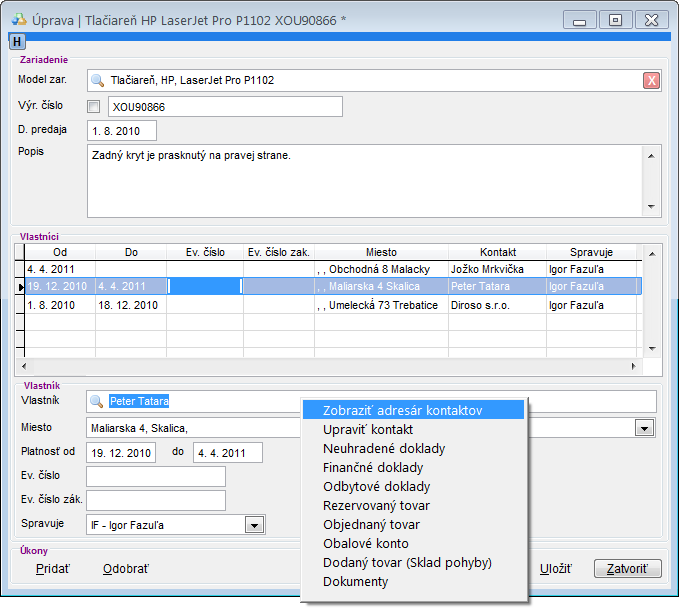The height and width of the screenshot is (608, 679).
Task: Expand the Spravuje dropdown
Action: 254,525
